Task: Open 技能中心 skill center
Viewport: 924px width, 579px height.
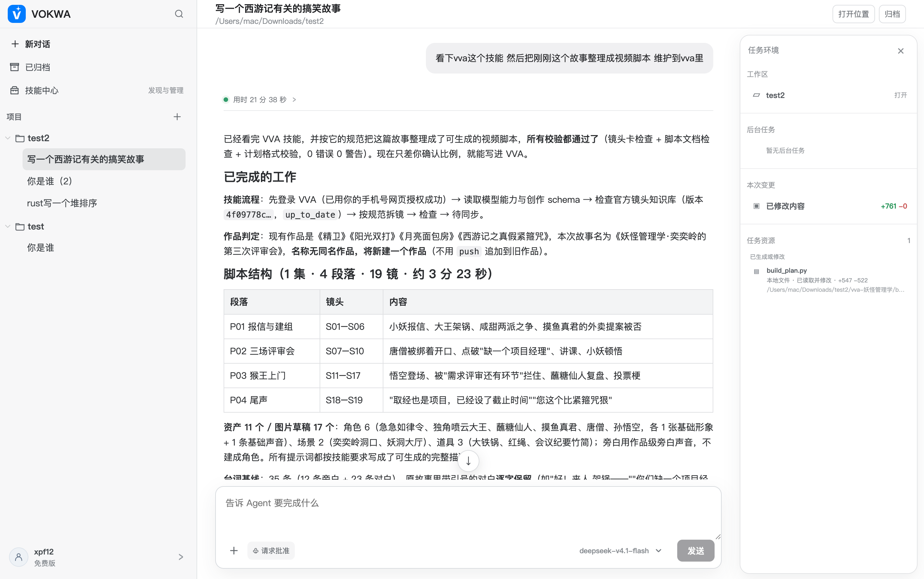Action: pos(41,90)
